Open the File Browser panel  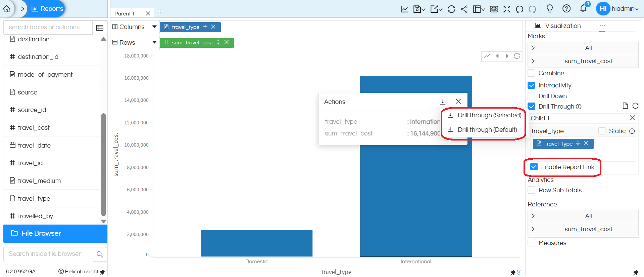pos(55,233)
